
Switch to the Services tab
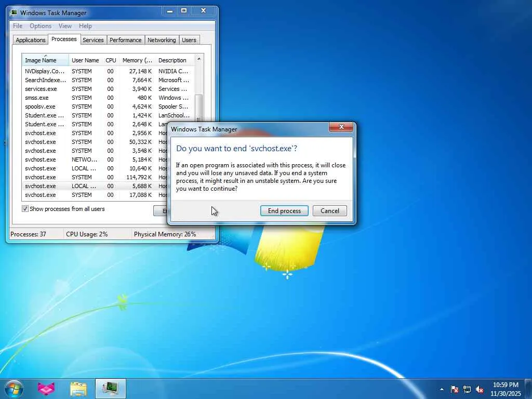(x=93, y=40)
